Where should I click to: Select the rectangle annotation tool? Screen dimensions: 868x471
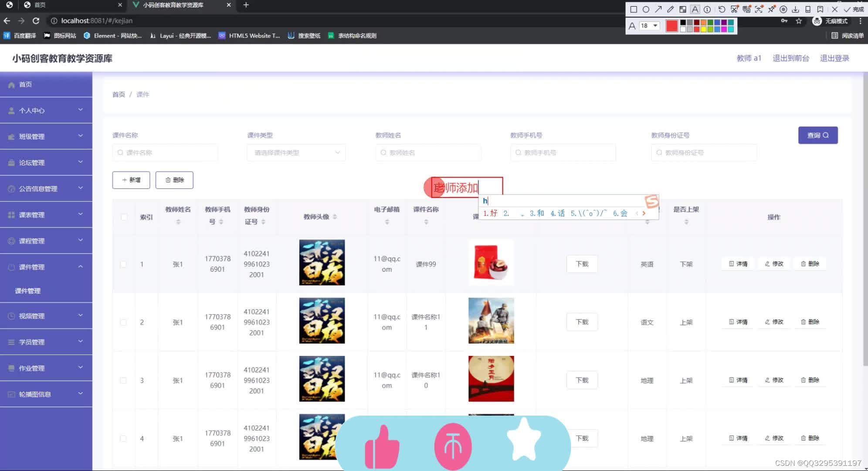[x=634, y=9]
